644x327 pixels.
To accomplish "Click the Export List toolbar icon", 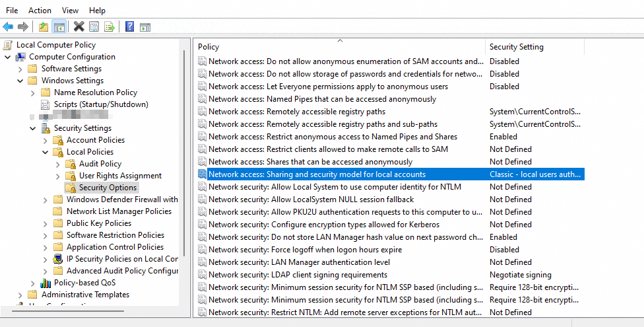I will pyautogui.click(x=110, y=26).
